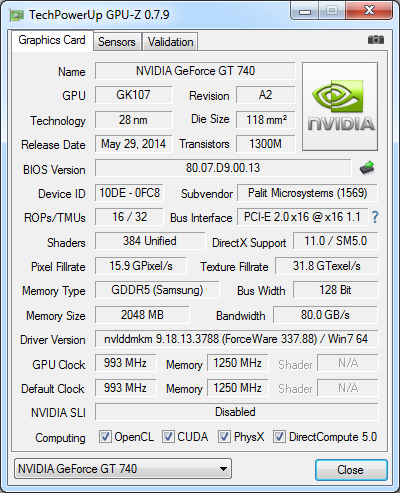Image resolution: width=400 pixels, height=493 pixels.
Task: Click the Driver Version field nvlddmkm 9.18.13.3788
Action: tap(237, 339)
